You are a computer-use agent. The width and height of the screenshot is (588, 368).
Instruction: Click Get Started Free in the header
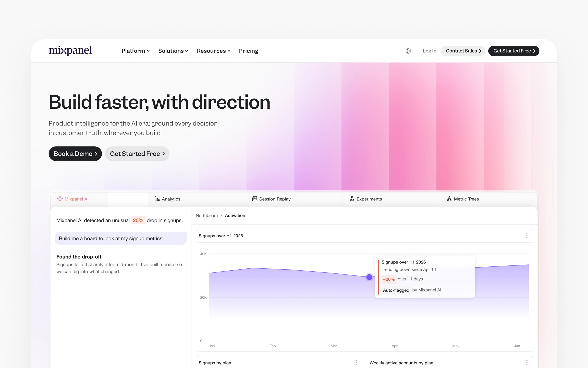tap(514, 51)
